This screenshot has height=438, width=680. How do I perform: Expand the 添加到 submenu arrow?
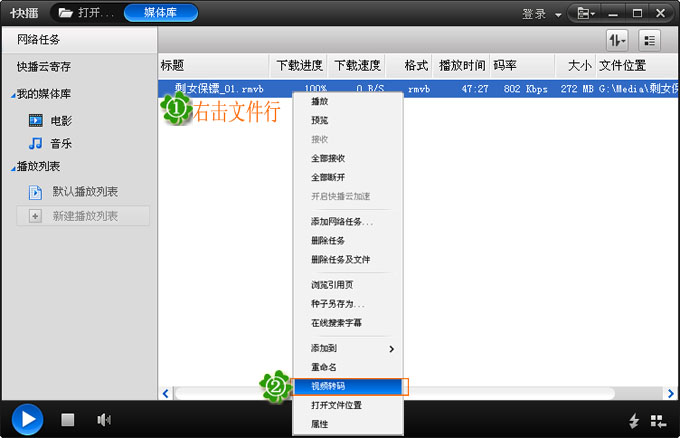392,349
